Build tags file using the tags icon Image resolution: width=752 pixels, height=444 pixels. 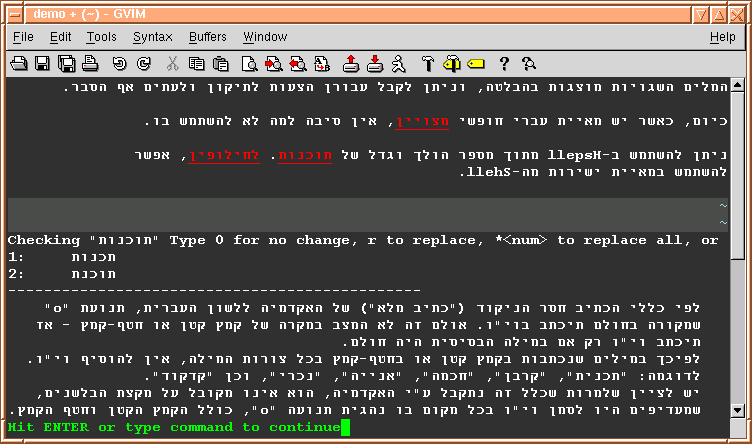(x=452, y=63)
